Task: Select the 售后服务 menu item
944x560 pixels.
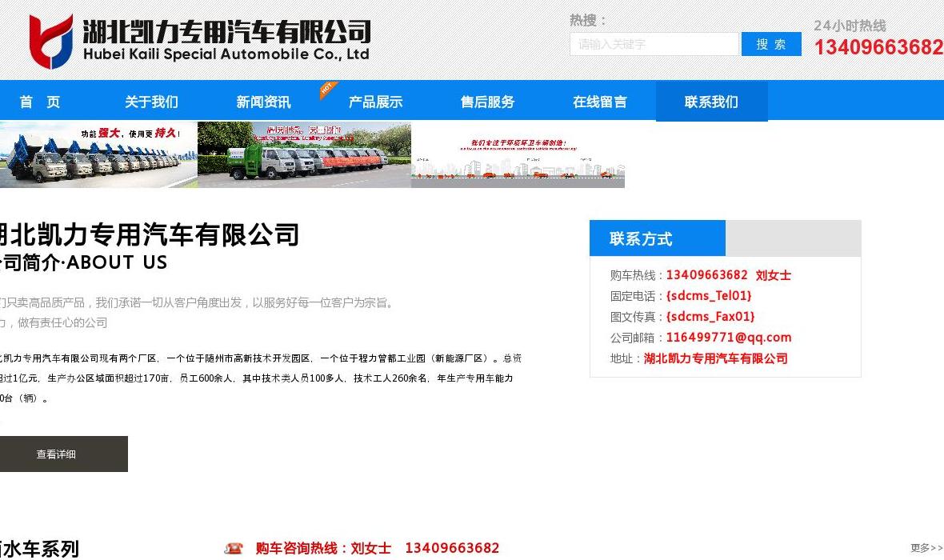Action: [487, 102]
